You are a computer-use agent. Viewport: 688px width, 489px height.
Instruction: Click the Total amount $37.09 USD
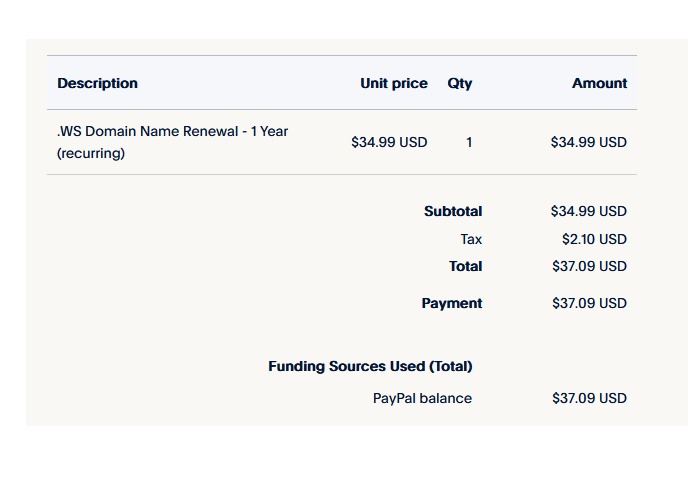coord(589,266)
